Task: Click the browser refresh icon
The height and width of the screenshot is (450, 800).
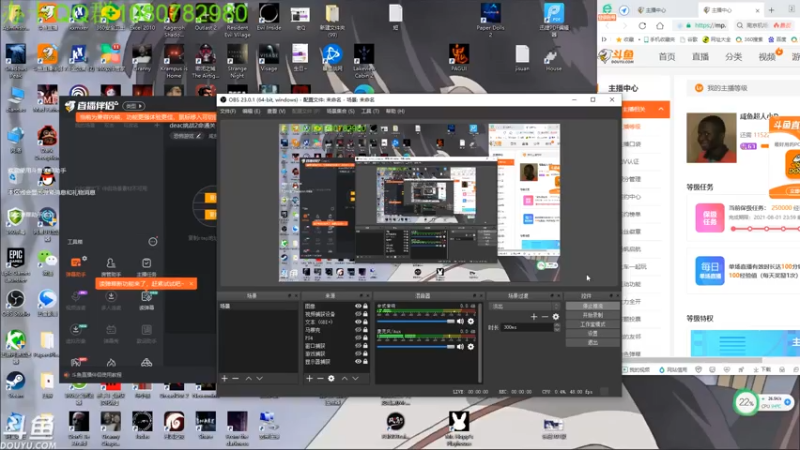Action: (x=642, y=26)
